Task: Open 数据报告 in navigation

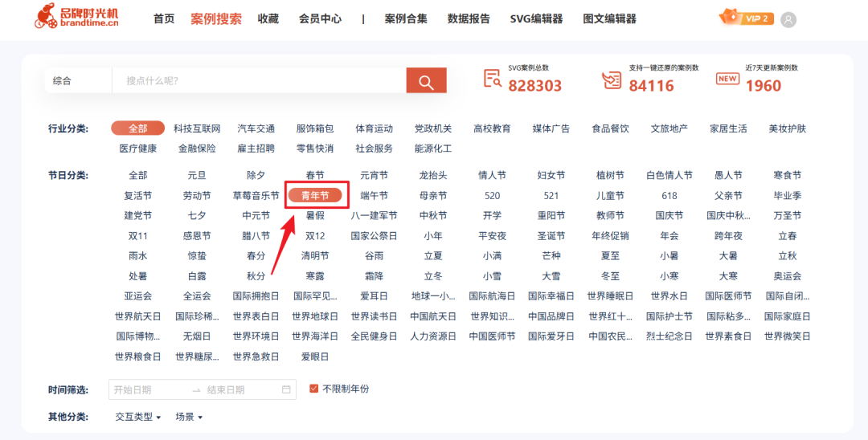Action: coord(469,18)
